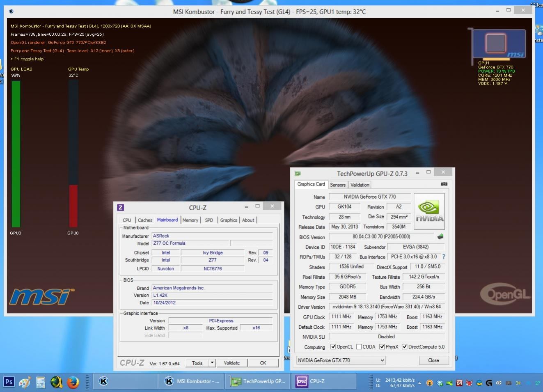Image resolution: width=543 pixels, height=392 pixels.
Task: Click GPU GK104 value in GPU-Z
Action: (344, 206)
